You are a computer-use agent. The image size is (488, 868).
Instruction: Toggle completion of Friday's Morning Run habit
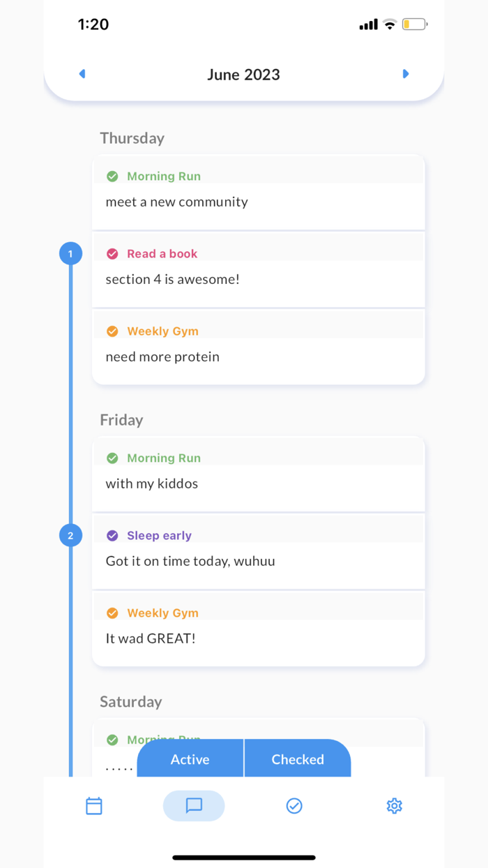pyautogui.click(x=112, y=458)
